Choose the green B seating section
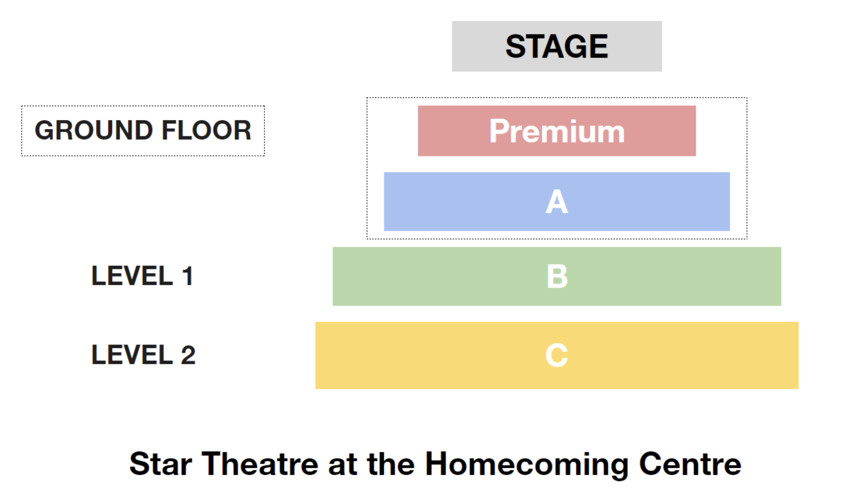The image size is (865, 504). pos(557,276)
